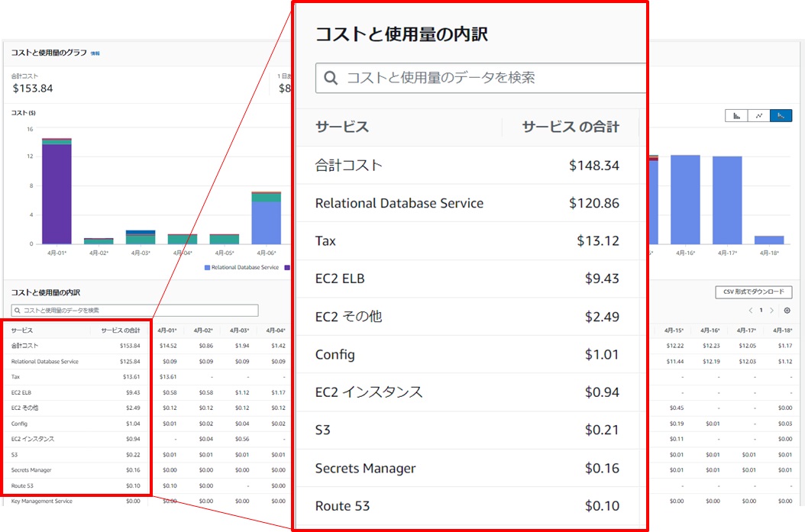Focus the enlarged コストと使用量のデータを検索 search field
The height and width of the screenshot is (532, 805).
[x=480, y=78]
